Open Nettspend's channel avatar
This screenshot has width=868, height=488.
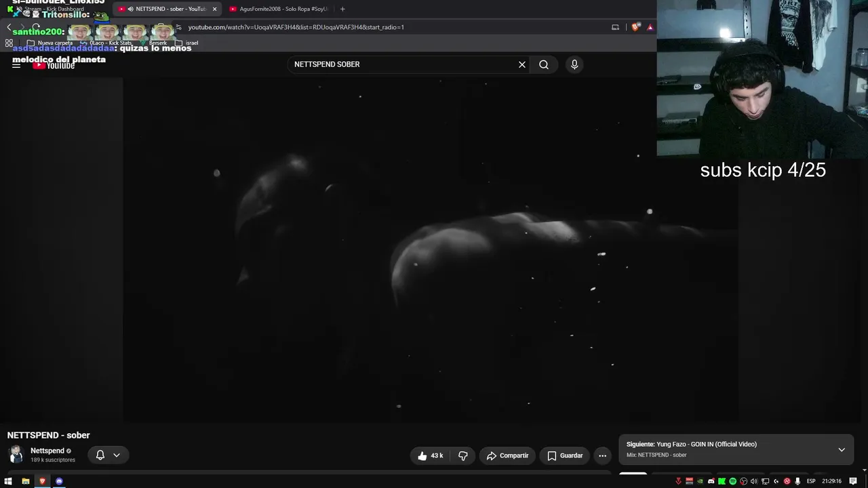point(16,455)
